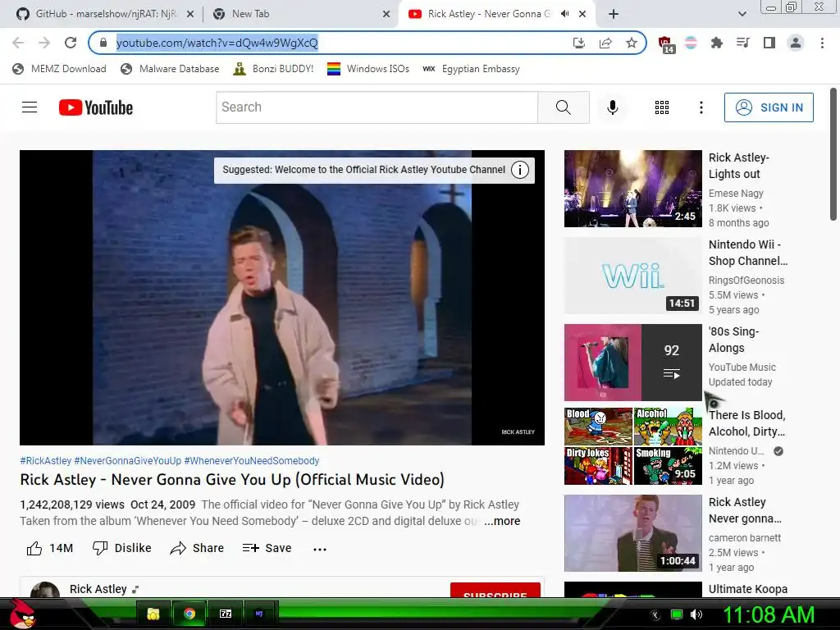Open the media control playlist icon
The width and height of the screenshot is (840, 630).
(742, 43)
